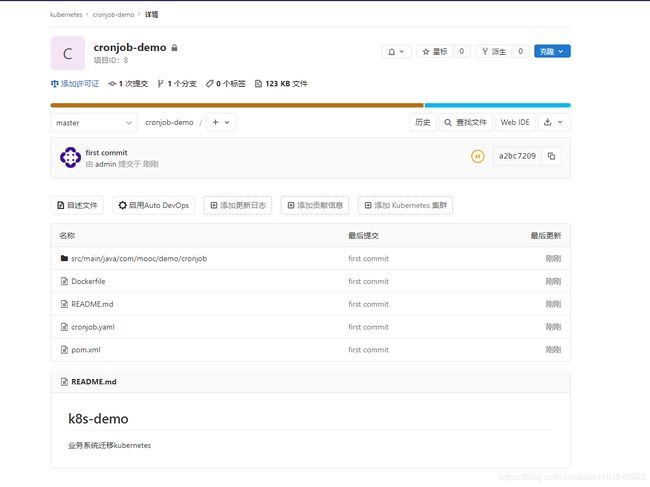Click 添加 Kubernetes 集群 button
The width and height of the screenshot is (650, 487).
click(405, 205)
